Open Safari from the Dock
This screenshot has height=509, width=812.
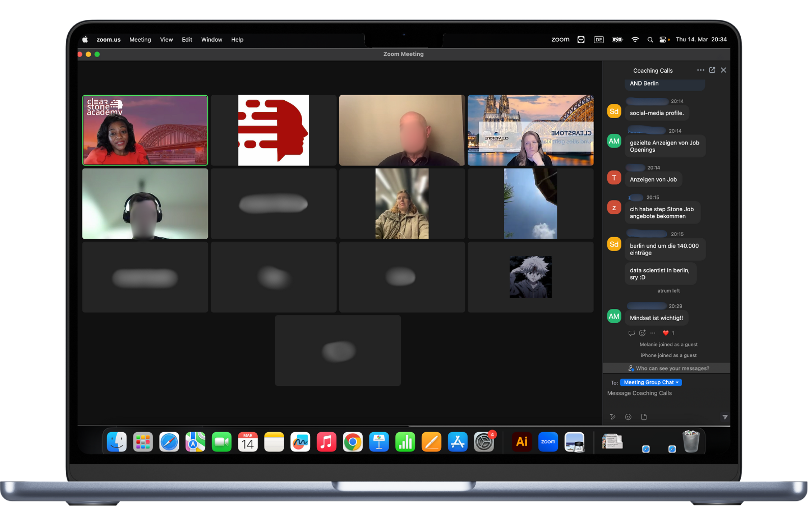coord(169,442)
